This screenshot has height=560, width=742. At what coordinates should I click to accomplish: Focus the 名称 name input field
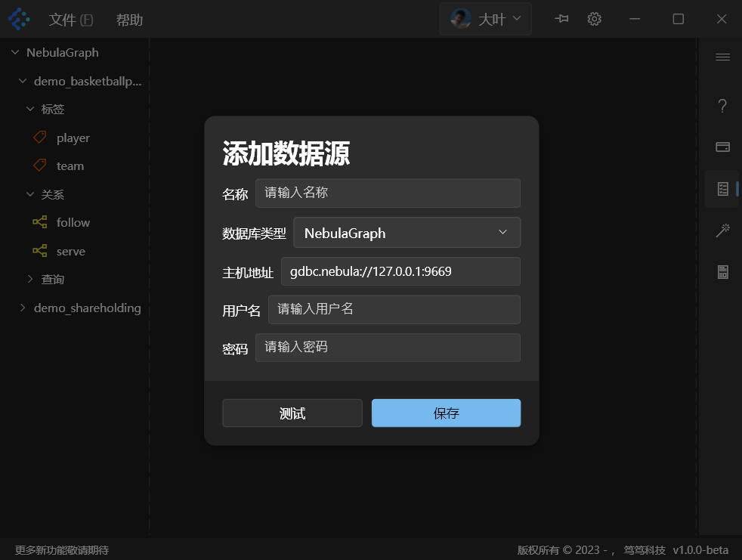coord(388,193)
